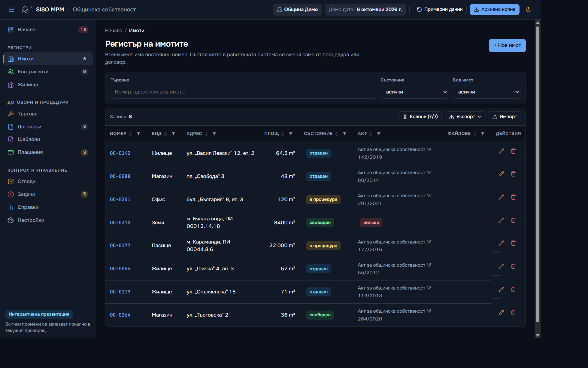Open the Състояние filter dropdown

pyautogui.click(x=414, y=92)
